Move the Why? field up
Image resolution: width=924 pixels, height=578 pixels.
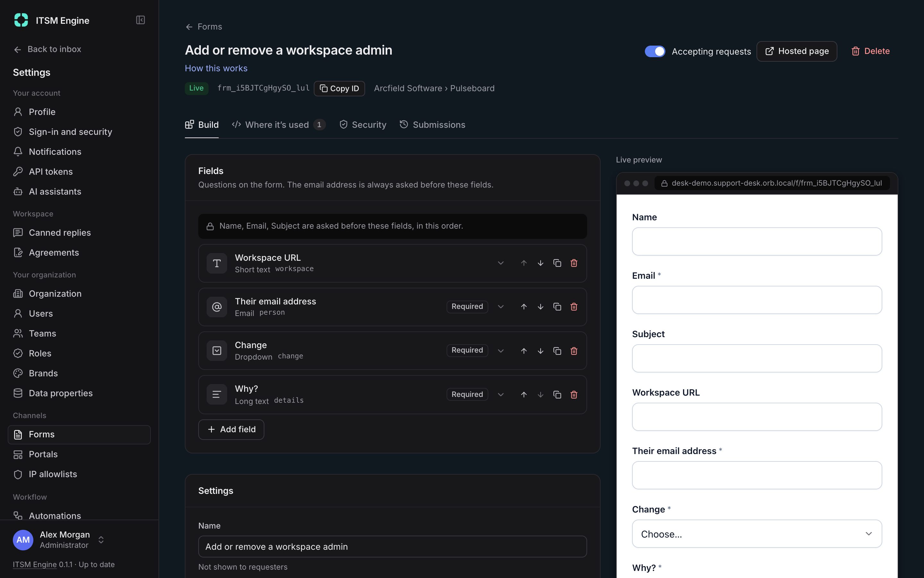coord(524,395)
